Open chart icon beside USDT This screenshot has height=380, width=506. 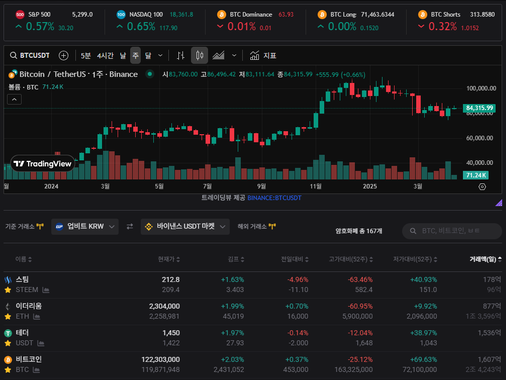coord(41,343)
